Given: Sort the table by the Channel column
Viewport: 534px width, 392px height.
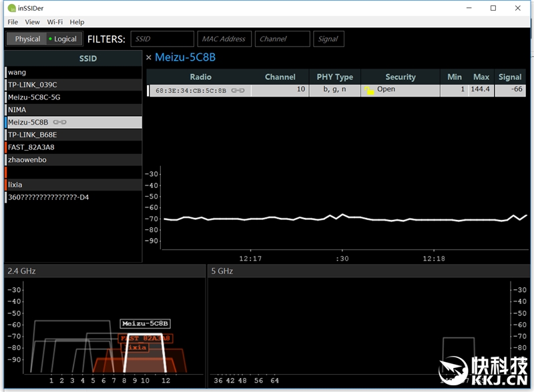Looking at the screenshot, I should pyautogui.click(x=280, y=77).
